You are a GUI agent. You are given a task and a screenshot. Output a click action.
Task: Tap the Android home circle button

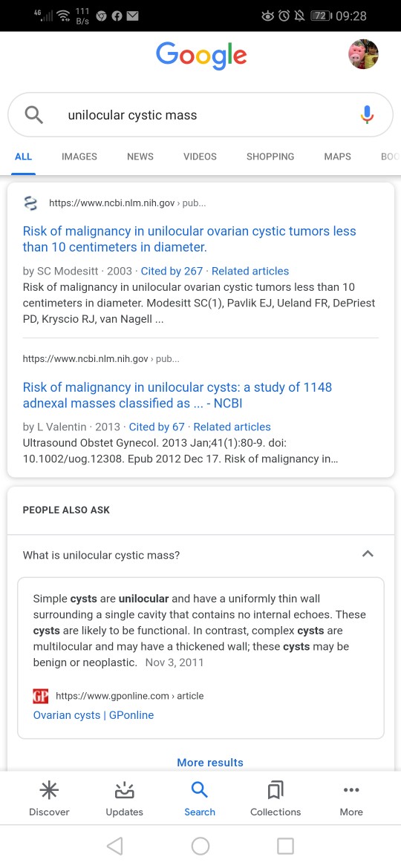[200, 846]
